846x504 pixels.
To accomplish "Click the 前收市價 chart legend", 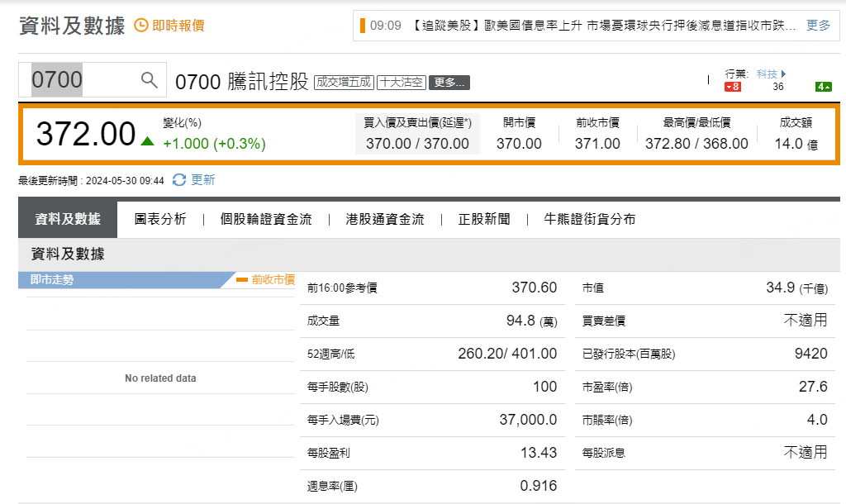I will [x=265, y=279].
